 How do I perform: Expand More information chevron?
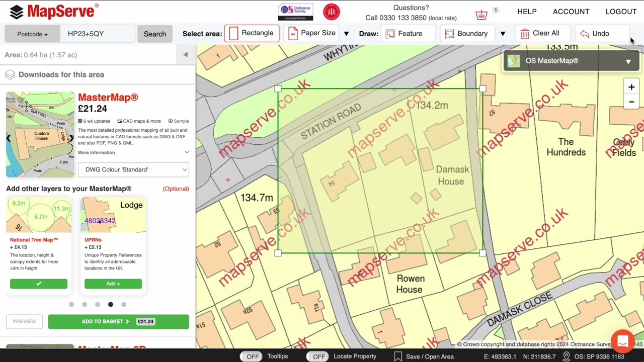[187, 152]
